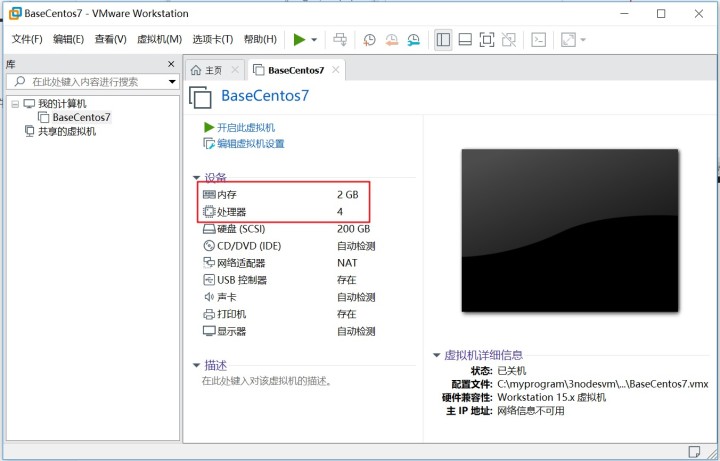Click the 打印机 printer device icon
720x461 pixels.
coord(209,314)
